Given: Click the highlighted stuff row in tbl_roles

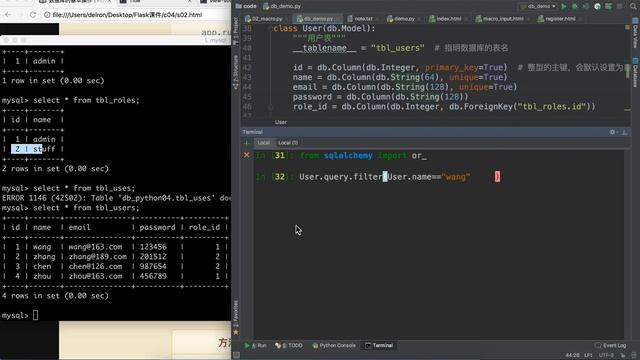Looking at the screenshot, I should tap(33, 149).
